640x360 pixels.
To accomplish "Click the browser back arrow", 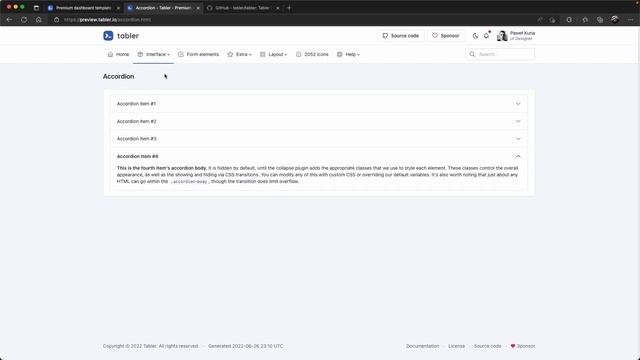I will (9, 20).
